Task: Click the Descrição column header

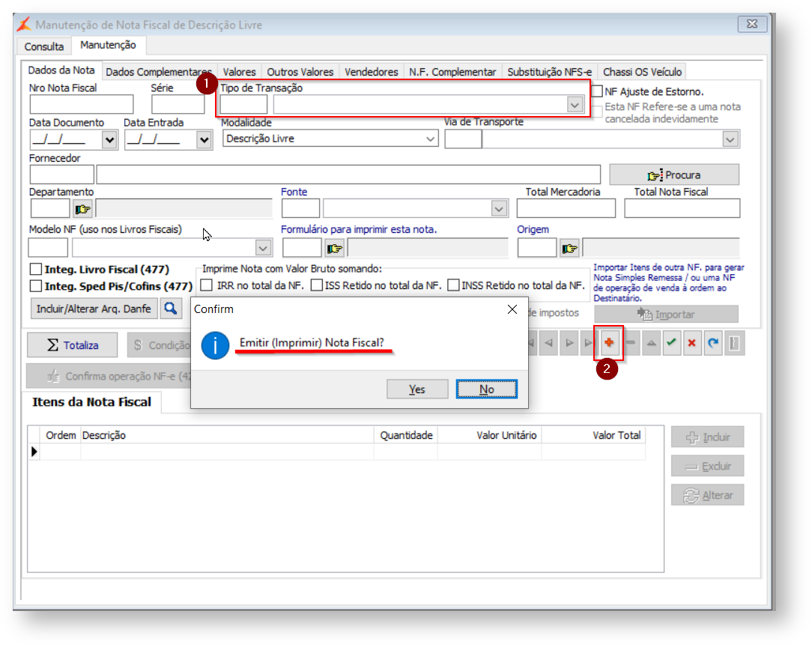Action: (227, 435)
